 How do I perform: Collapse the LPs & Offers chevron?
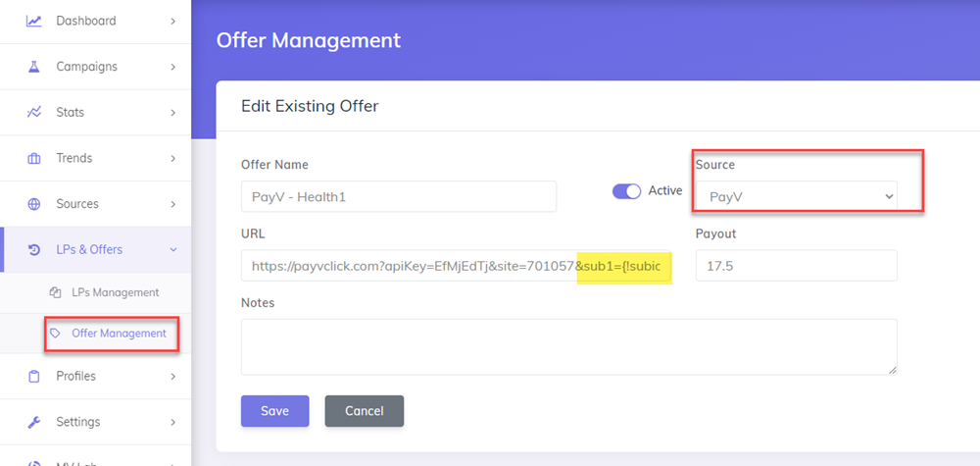pos(172,249)
